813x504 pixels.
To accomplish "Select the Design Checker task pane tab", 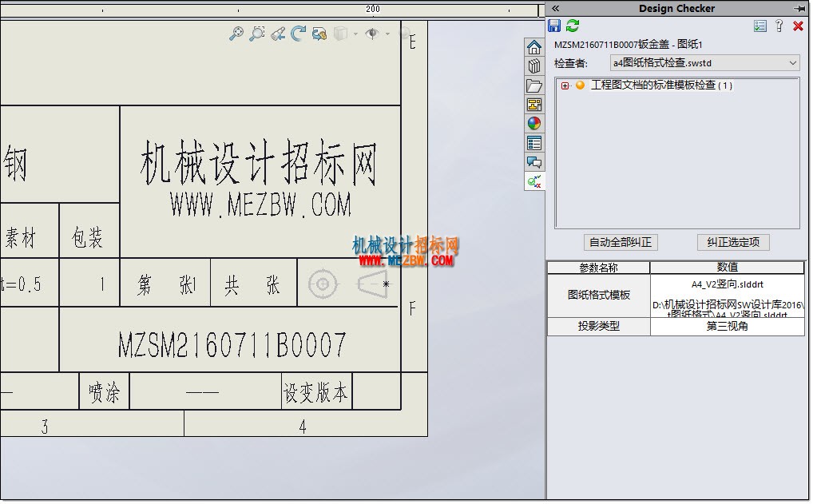I will tap(534, 181).
